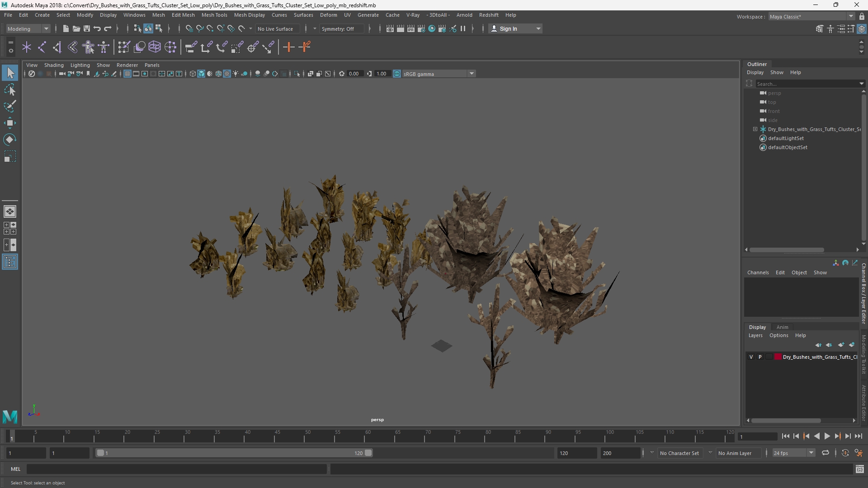Open animation preferences running figure icon

[859, 453]
